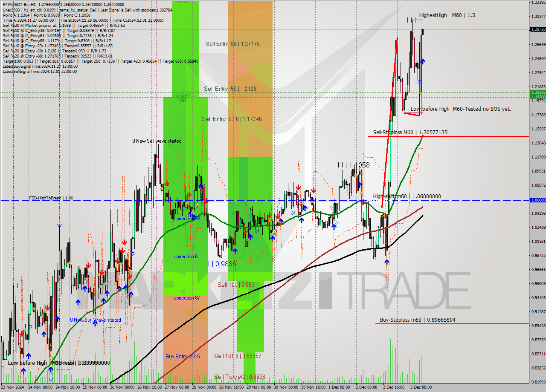Select the 'correction 38' label
The height and width of the screenshot is (392, 546).
pos(186,218)
